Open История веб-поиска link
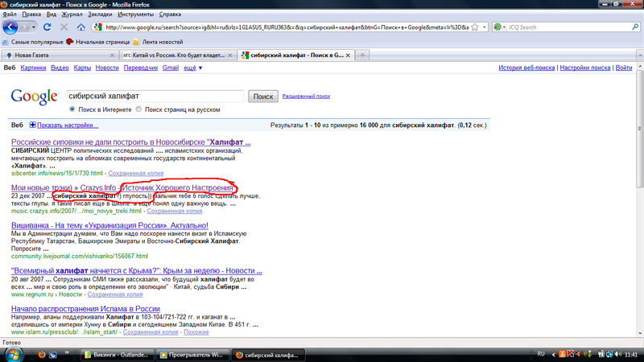Viewport: 644px width, 362px height. coord(526,68)
